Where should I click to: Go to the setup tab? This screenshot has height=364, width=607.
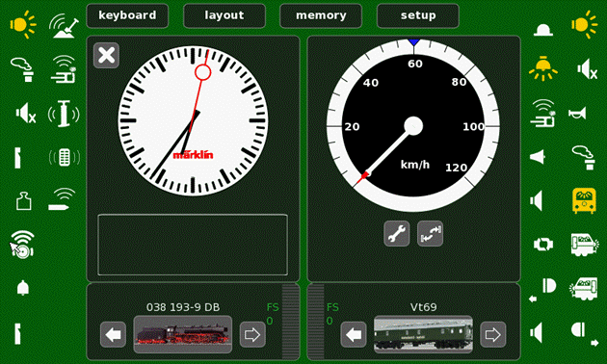(x=418, y=15)
